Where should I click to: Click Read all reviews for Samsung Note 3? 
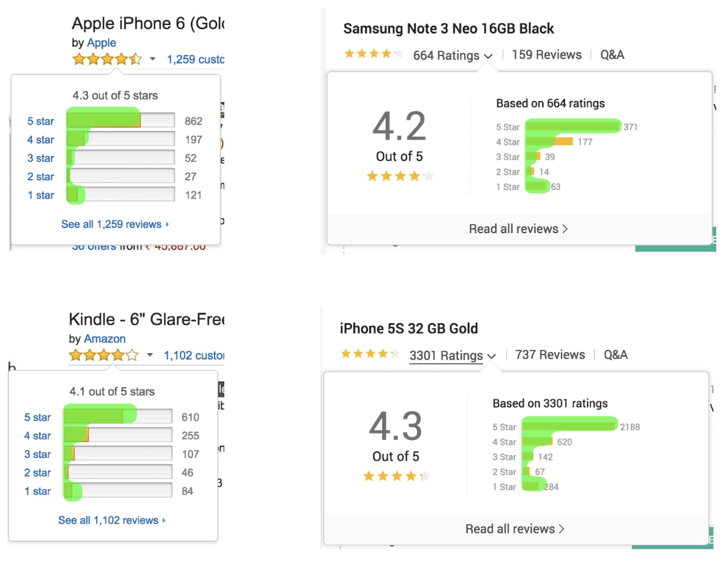518,228
